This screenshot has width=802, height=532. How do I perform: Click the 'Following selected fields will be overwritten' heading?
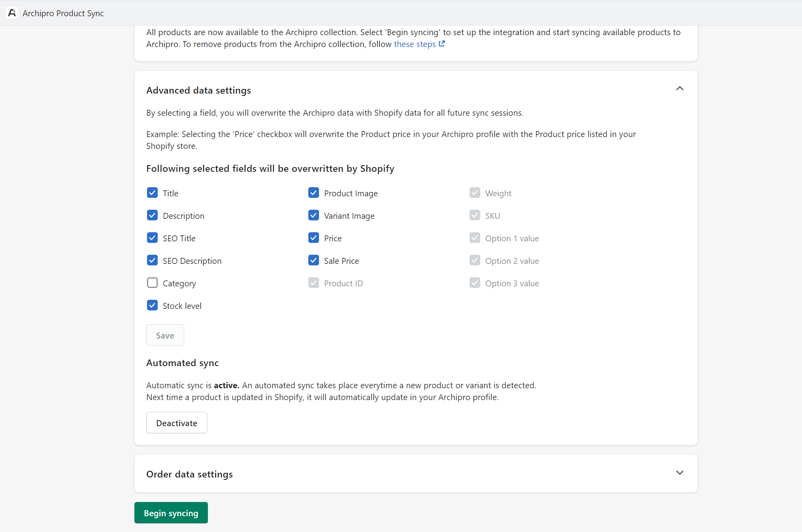[270, 169]
